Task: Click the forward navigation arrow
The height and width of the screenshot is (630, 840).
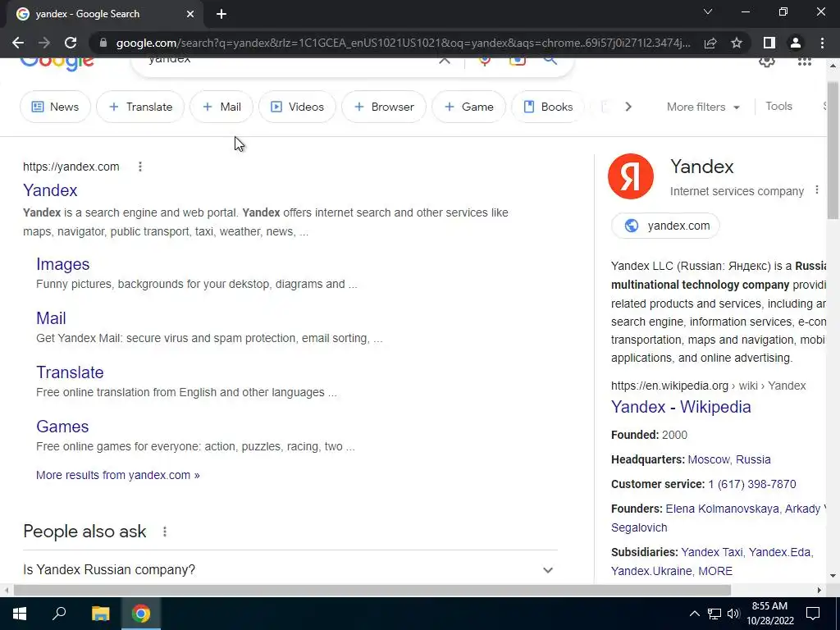Action: tap(44, 43)
